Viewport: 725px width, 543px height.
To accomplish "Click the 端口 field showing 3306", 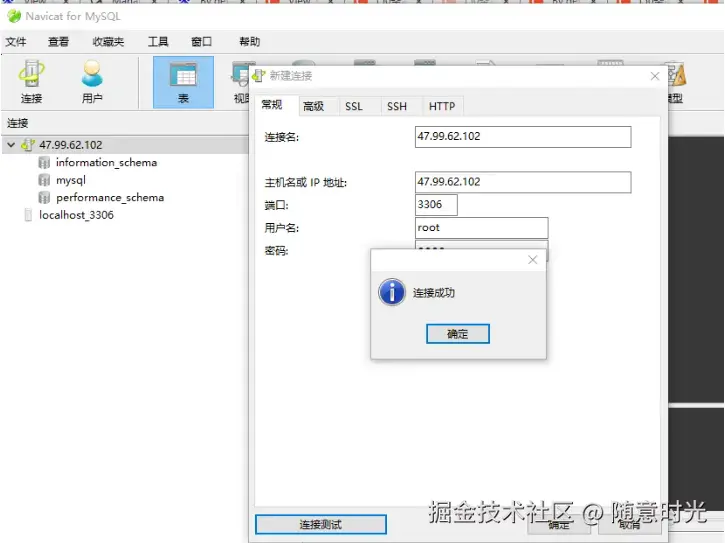I will [436, 205].
